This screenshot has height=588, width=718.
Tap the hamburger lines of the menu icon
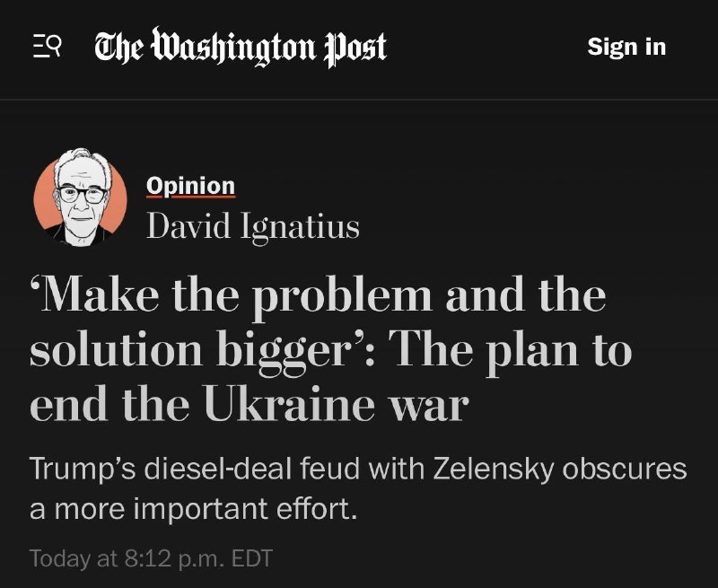40,47
